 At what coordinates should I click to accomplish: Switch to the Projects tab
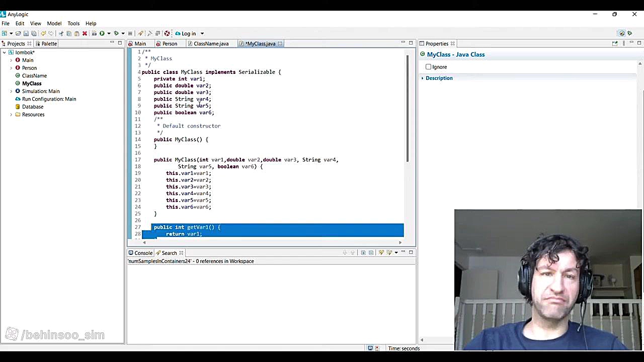[x=16, y=44]
